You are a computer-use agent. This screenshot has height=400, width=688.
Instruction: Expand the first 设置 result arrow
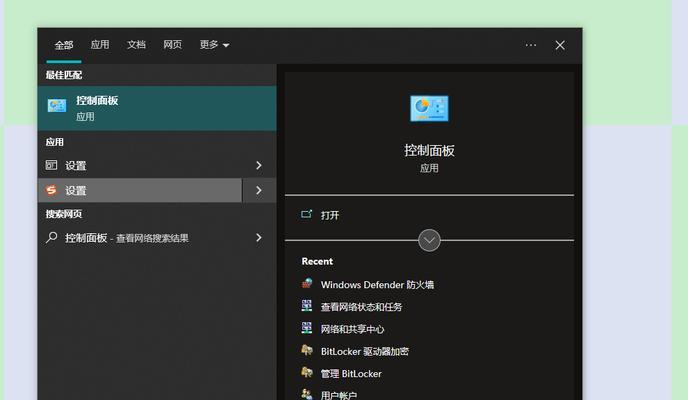pyautogui.click(x=259, y=165)
